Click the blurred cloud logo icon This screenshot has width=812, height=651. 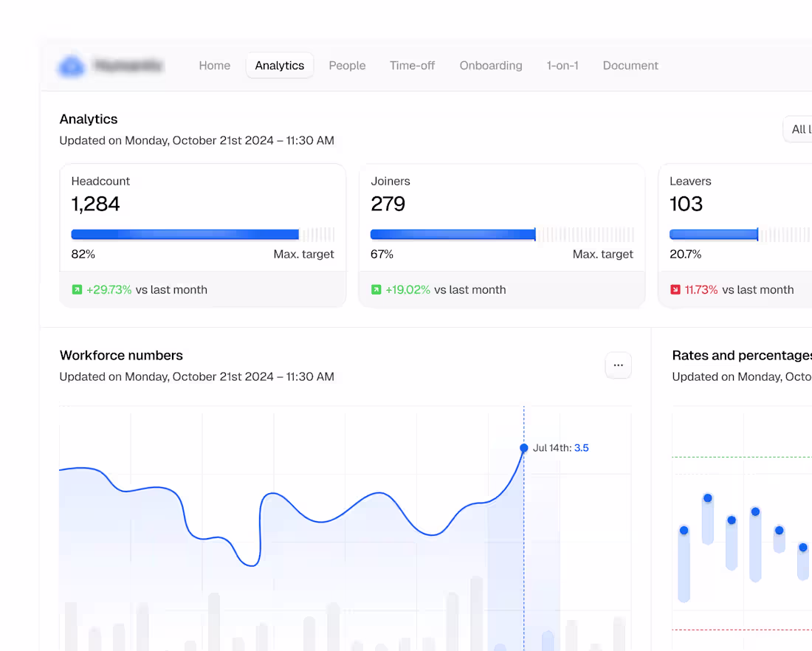(x=72, y=66)
